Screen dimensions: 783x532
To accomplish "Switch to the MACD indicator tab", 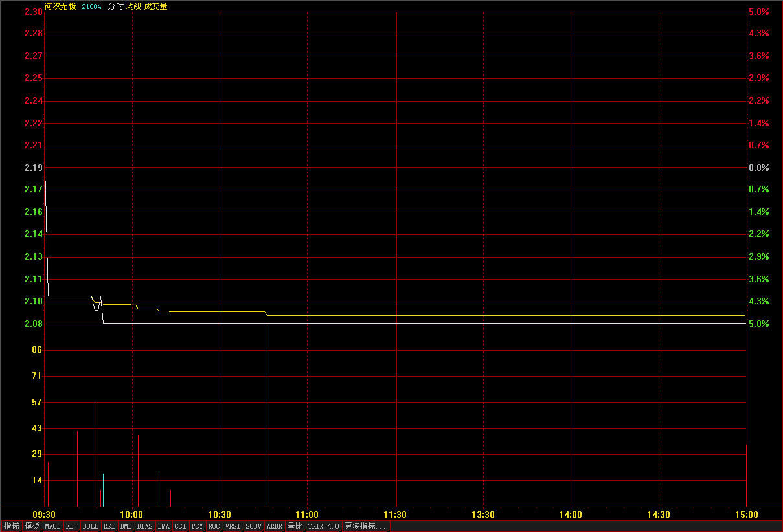I will pyautogui.click(x=52, y=526).
